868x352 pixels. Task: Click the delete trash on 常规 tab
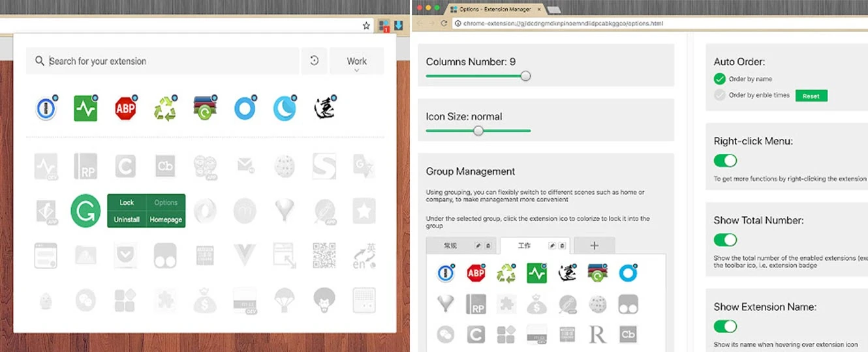(487, 246)
